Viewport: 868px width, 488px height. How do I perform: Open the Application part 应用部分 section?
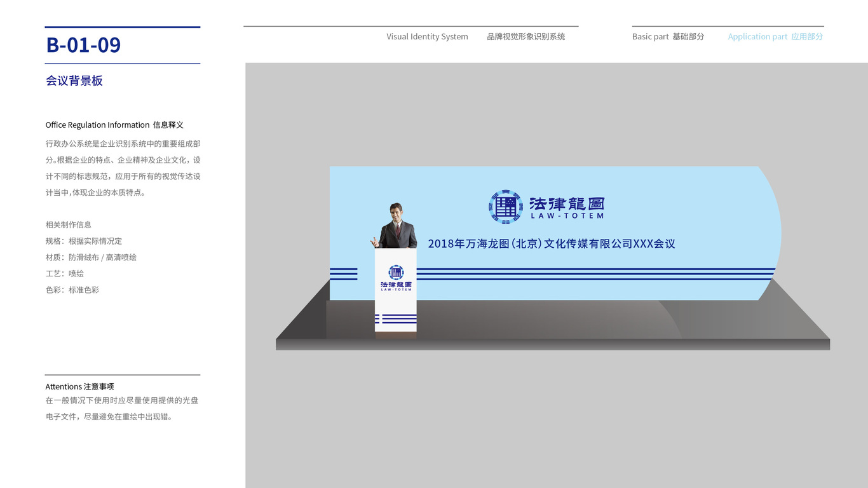coord(775,37)
